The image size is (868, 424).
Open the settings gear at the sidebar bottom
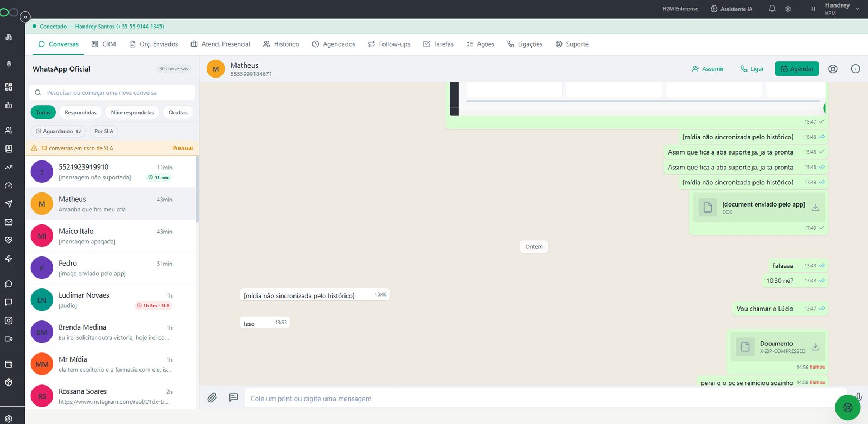[x=9, y=419]
